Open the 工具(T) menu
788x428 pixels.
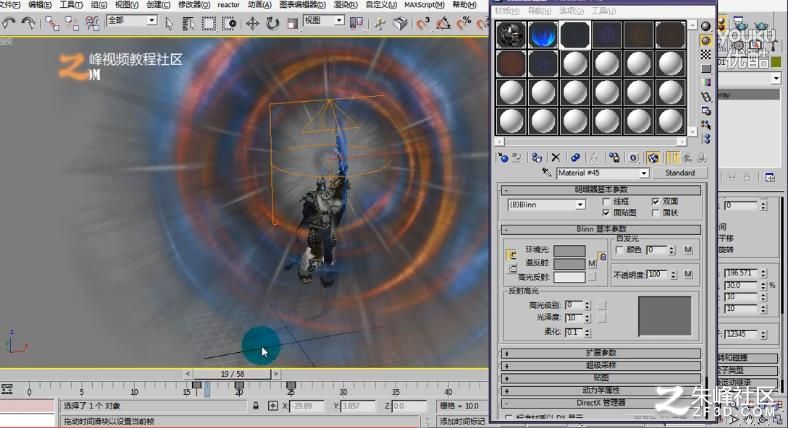tap(71, 5)
